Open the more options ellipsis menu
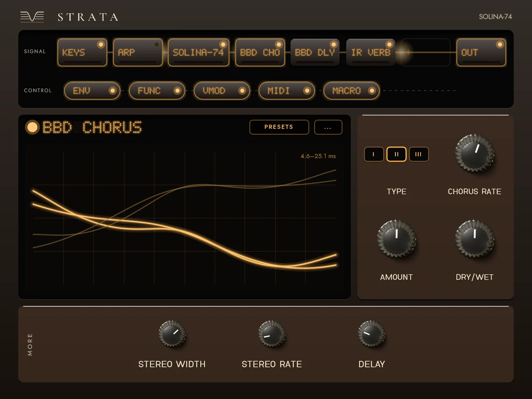This screenshot has width=532, height=399. click(328, 127)
